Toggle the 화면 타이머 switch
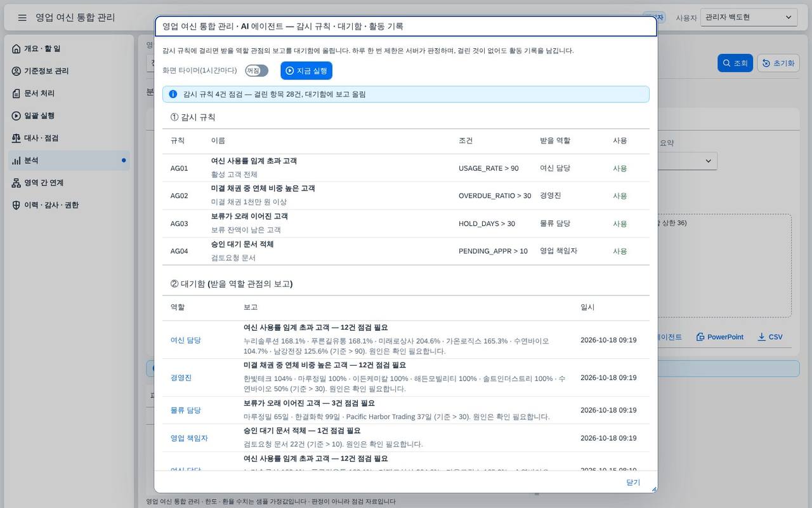This screenshot has width=812, height=508. click(256, 70)
